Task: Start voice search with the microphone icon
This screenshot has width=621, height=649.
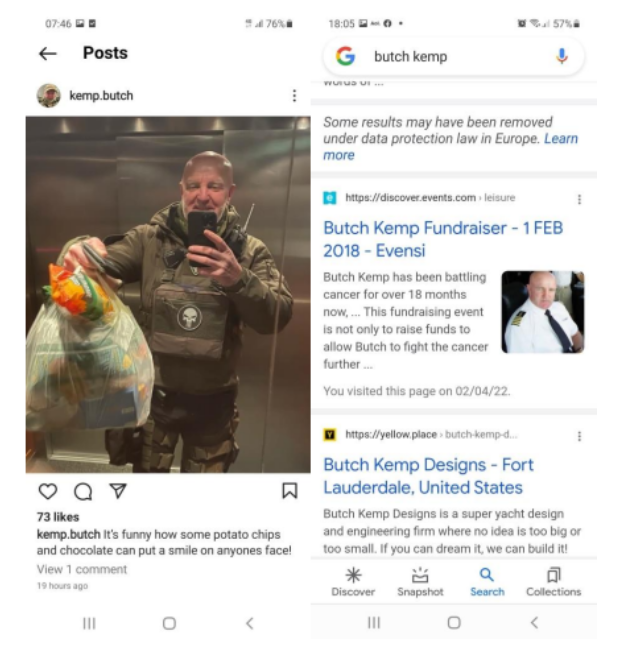Action: [561, 56]
